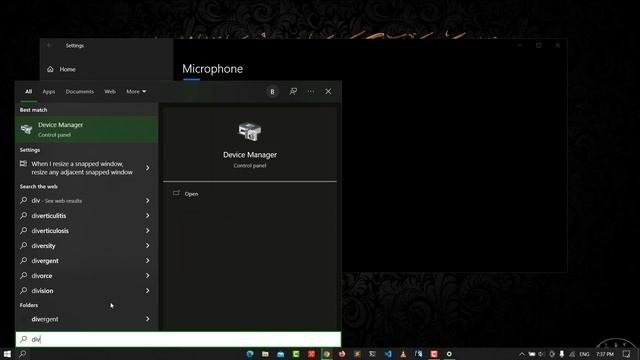Switch to the Web search tab
This screenshot has height=360, width=640.
[x=110, y=91]
